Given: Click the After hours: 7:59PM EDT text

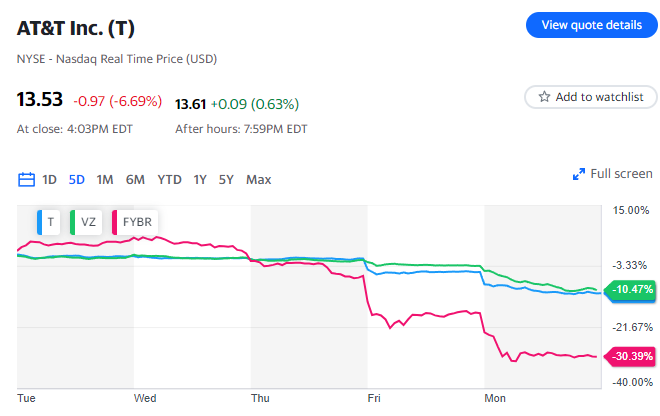Looking at the screenshot, I should pyautogui.click(x=241, y=129).
